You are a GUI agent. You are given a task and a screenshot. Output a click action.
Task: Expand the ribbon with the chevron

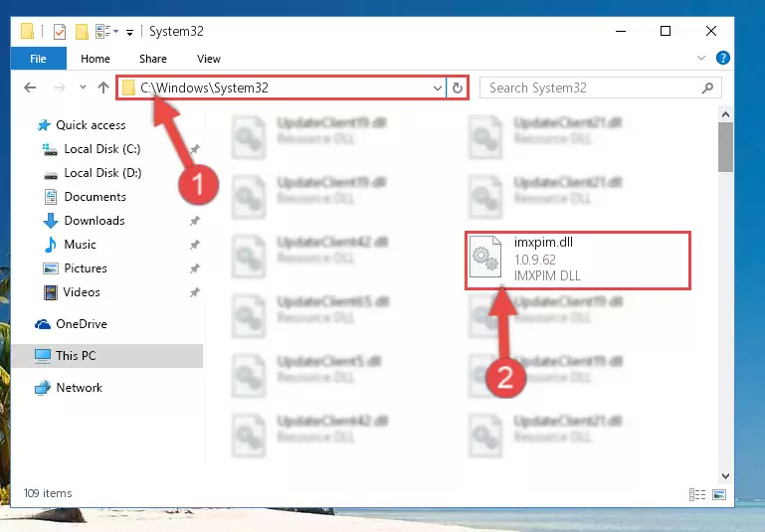[x=701, y=58]
